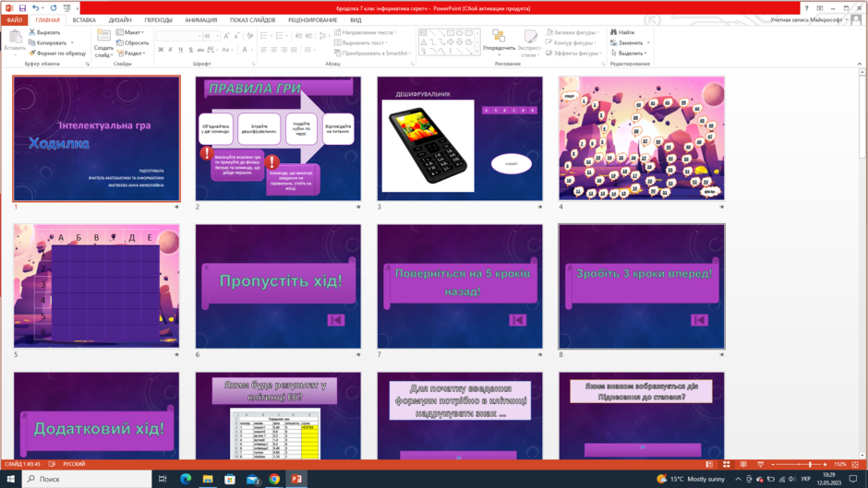Expand the shapes gallery More arrow
The image size is (868, 488).
[477, 53]
